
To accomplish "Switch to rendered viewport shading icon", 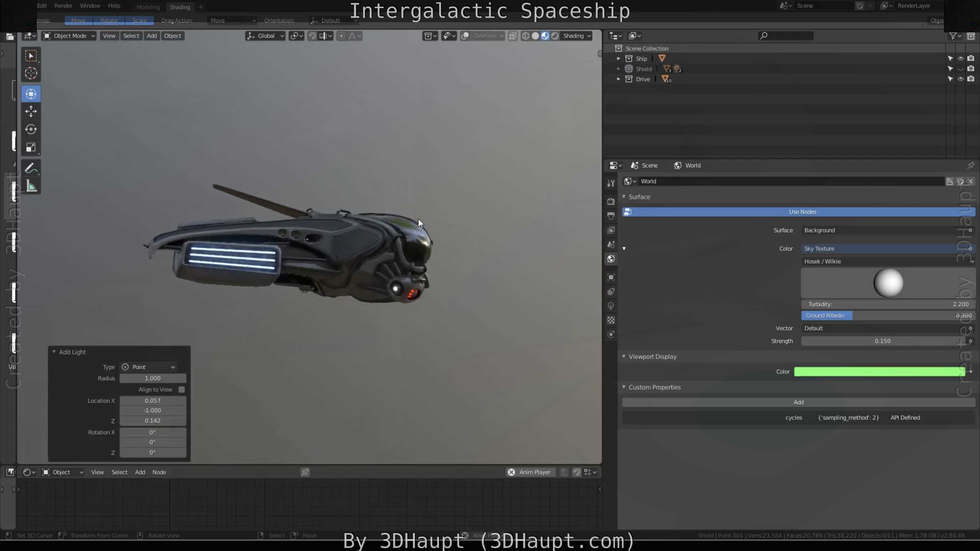I will click(555, 36).
